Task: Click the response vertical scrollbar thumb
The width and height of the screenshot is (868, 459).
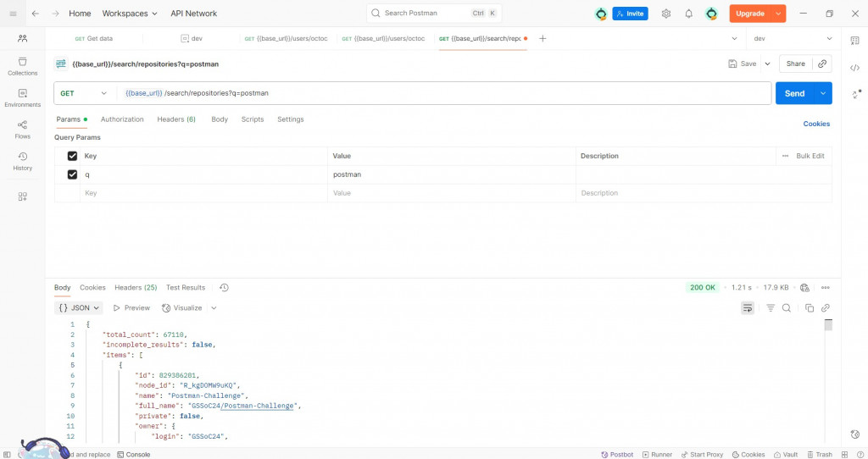Action: pyautogui.click(x=828, y=324)
